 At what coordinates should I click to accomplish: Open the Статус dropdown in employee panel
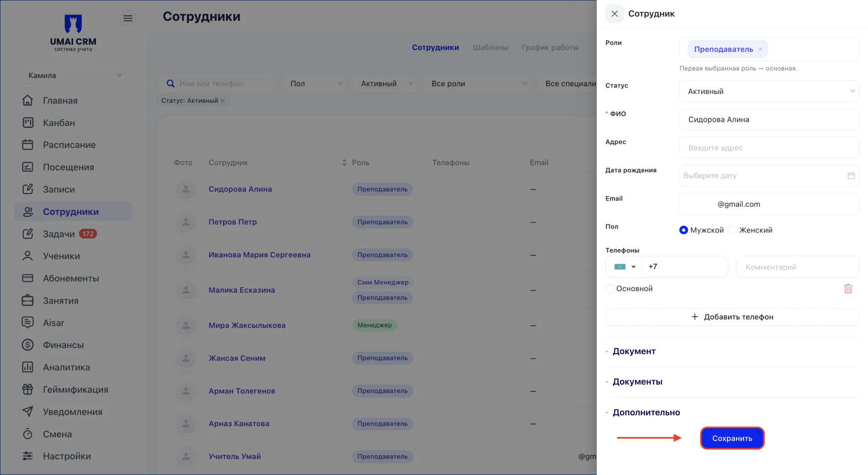tap(769, 91)
